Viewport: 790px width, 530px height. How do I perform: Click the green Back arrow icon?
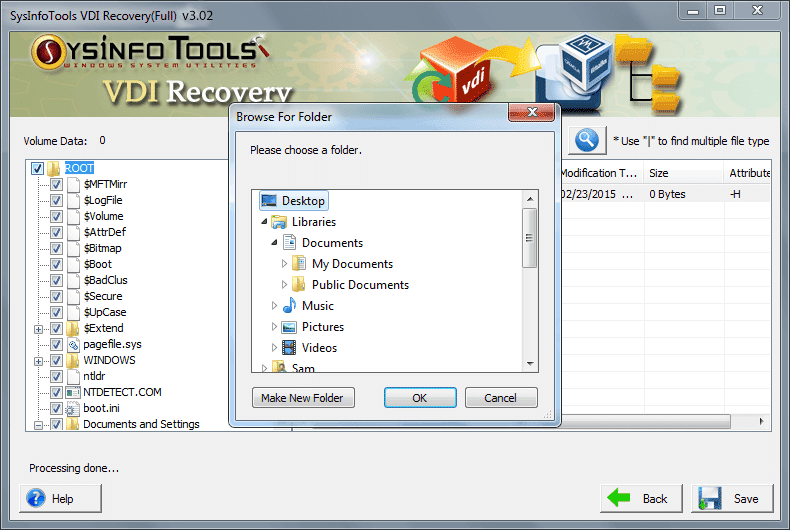619,498
